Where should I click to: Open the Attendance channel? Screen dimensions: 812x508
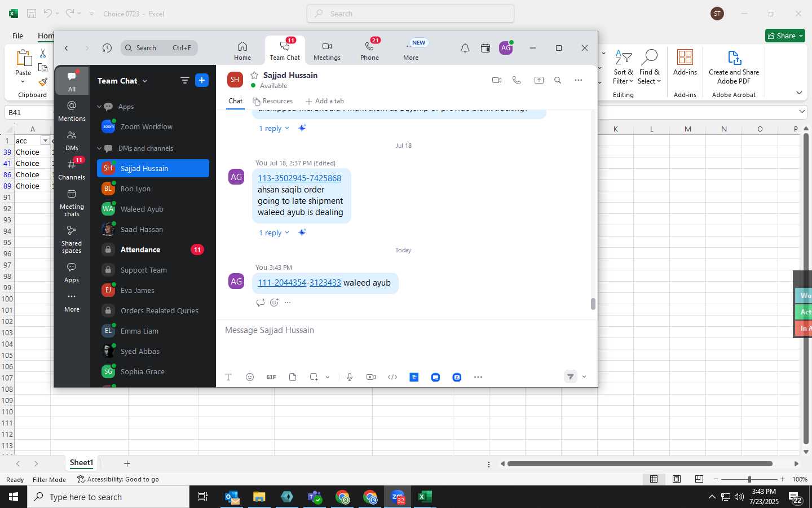153,249
